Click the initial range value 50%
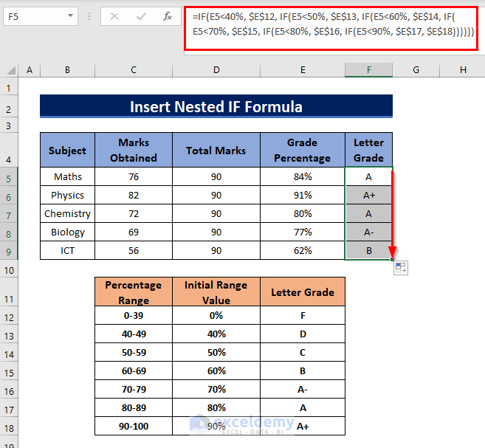Screen dimensions: 485x448 coord(216,353)
